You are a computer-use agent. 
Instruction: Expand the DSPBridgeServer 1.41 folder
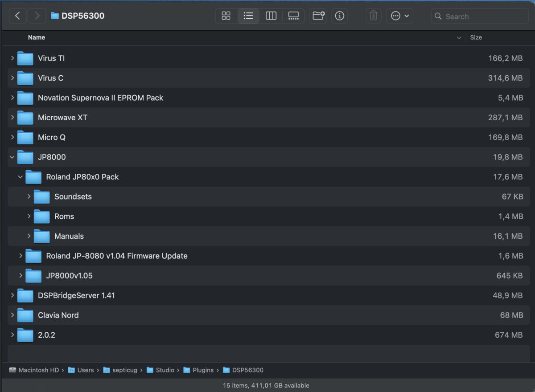[12, 295]
